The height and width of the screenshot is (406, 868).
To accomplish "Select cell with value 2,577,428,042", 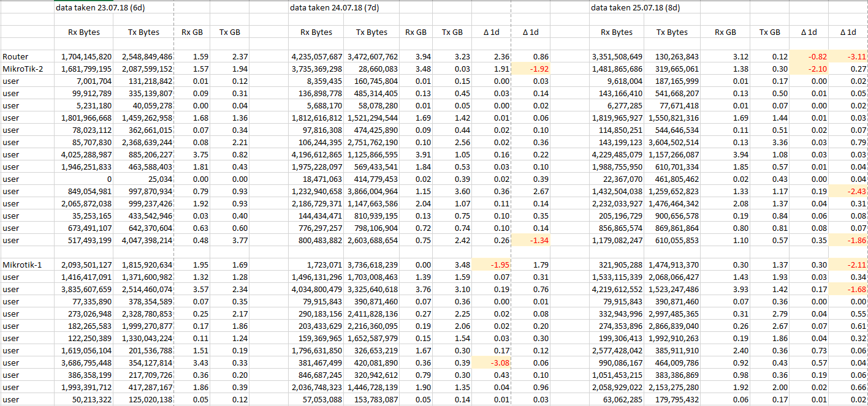I will (617, 350).
